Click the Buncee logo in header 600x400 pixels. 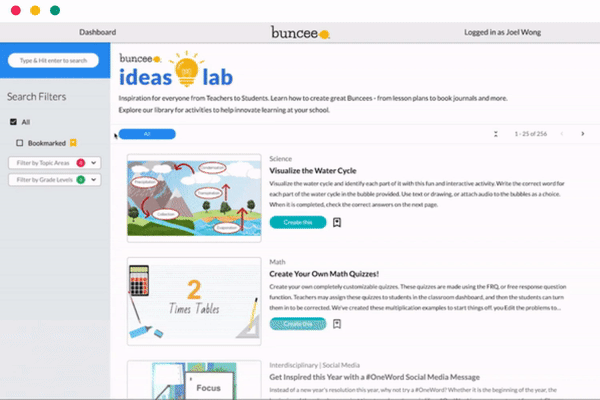(300, 32)
